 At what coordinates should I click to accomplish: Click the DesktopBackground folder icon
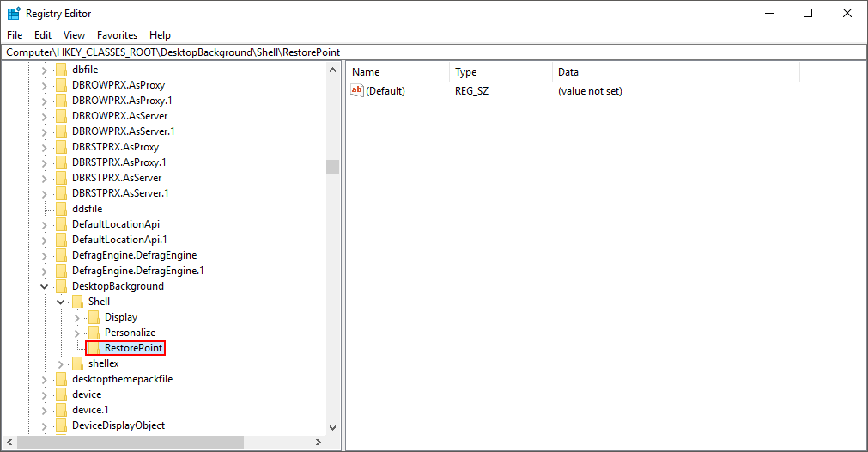[62, 286]
